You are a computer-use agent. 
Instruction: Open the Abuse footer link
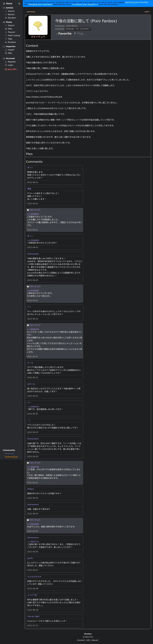(x=95, y=640)
